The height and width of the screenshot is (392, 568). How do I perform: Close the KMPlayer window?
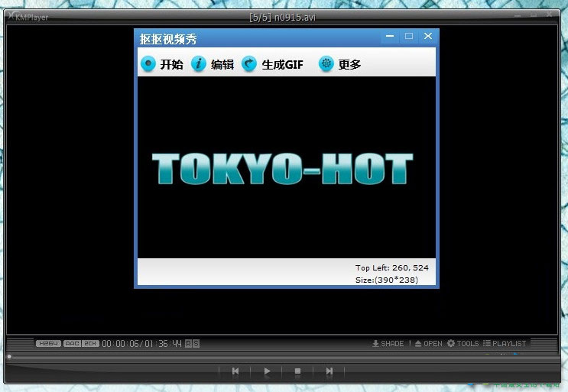(x=550, y=15)
